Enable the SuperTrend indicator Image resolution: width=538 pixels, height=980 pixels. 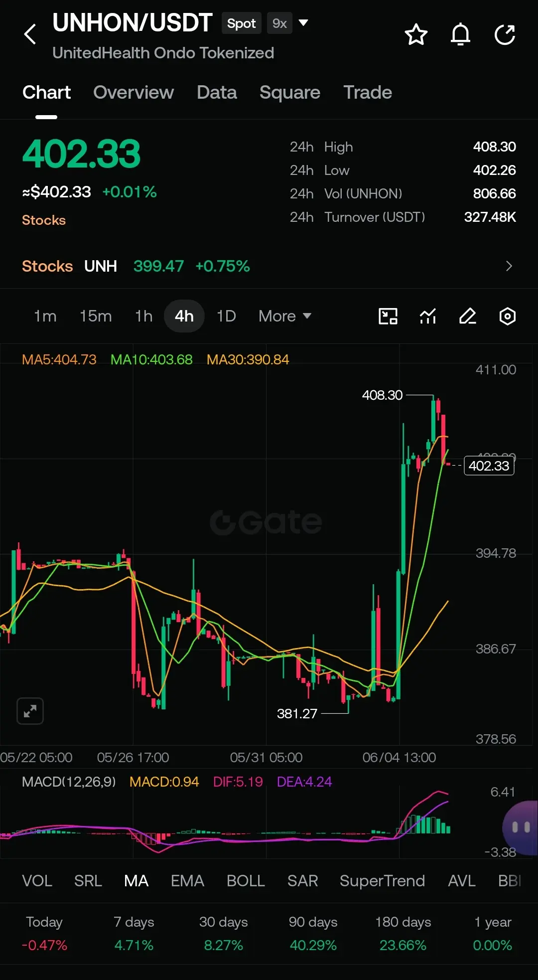[x=382, y=881]
